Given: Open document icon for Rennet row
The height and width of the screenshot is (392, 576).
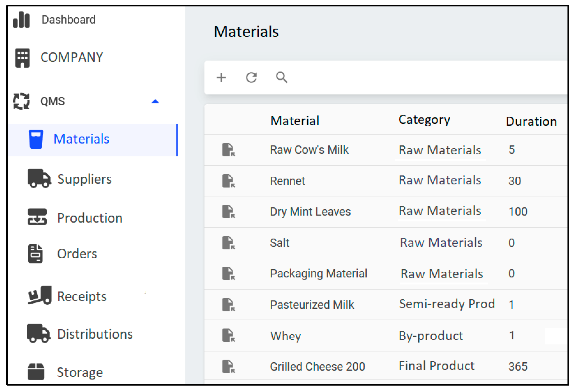Looking at the screenshot, I should point(228,181).
